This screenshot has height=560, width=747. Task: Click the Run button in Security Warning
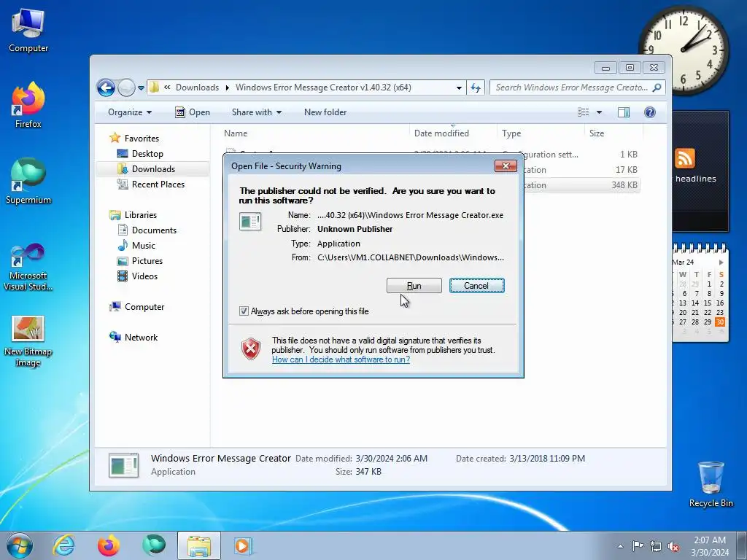click(x=414, y=286)
